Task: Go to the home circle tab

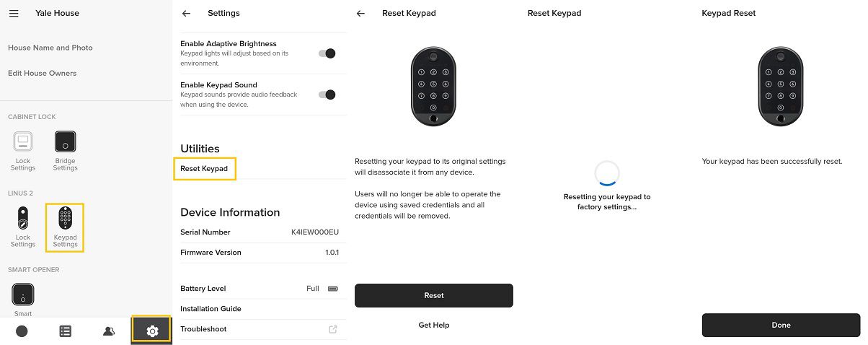Action: (x=22, y=331)
